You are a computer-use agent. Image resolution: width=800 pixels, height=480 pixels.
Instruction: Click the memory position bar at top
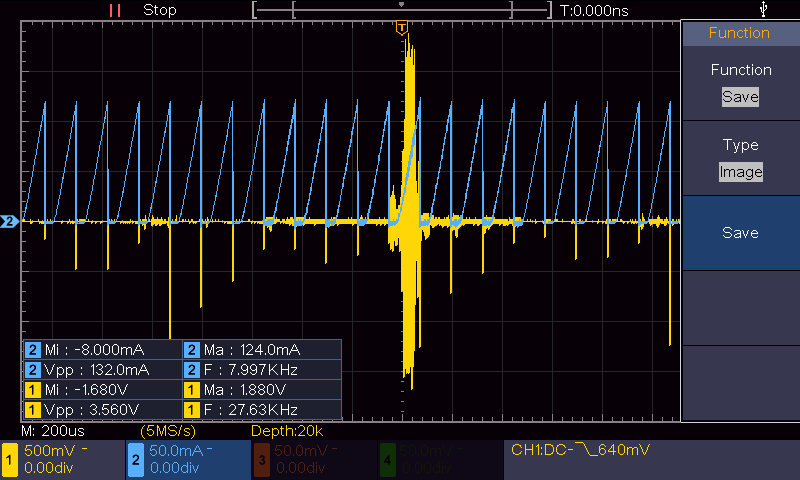click(x=402, y=10)
